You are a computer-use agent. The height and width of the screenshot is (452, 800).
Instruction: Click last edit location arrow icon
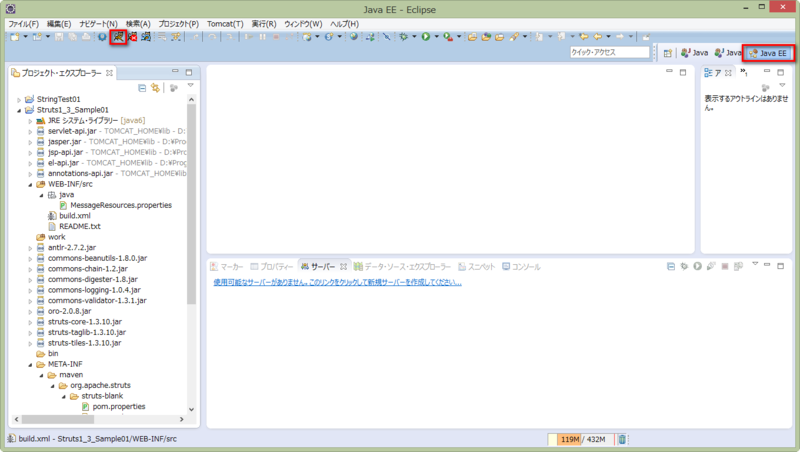point(584,37)
